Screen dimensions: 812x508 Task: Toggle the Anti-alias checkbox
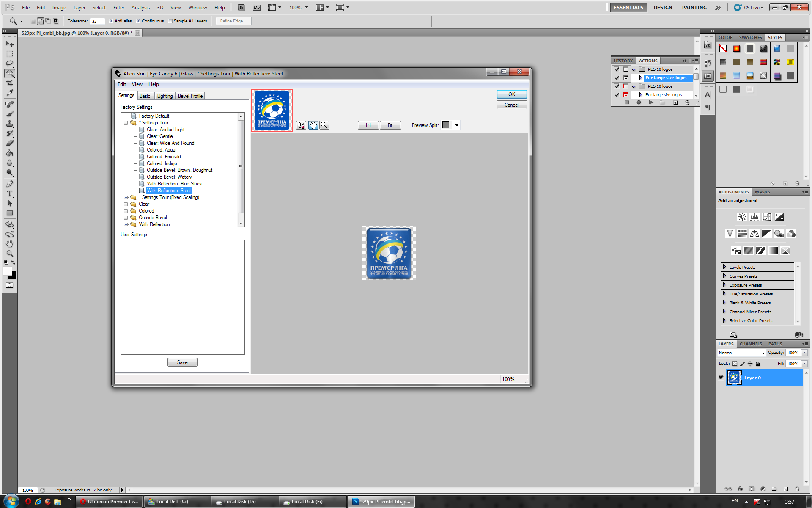[x=111, y=21]
